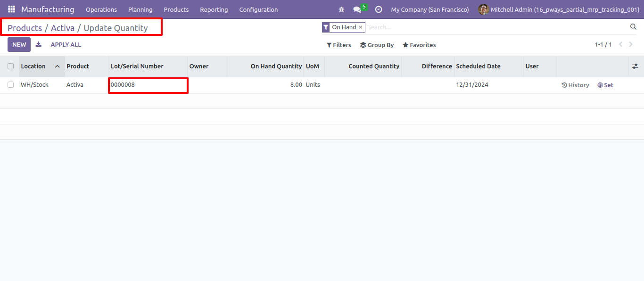Open History for the Activa row
The height and width of the screenshot is (281, 644).
tap(576, 85)
